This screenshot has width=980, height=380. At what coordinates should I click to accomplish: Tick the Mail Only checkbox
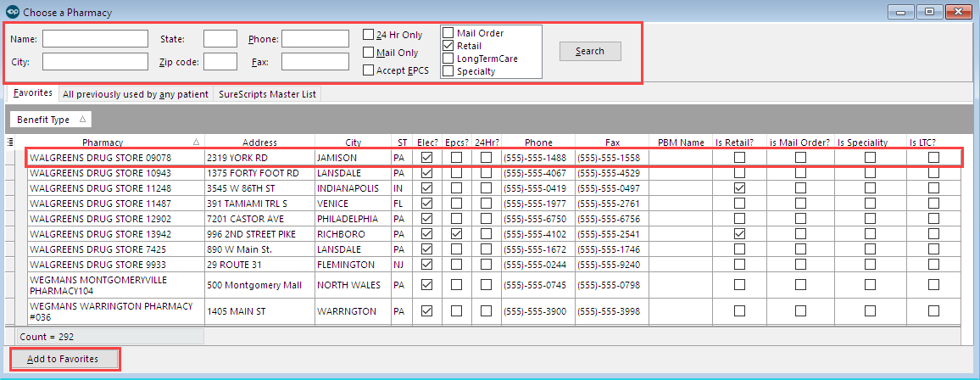click(368, 53)
